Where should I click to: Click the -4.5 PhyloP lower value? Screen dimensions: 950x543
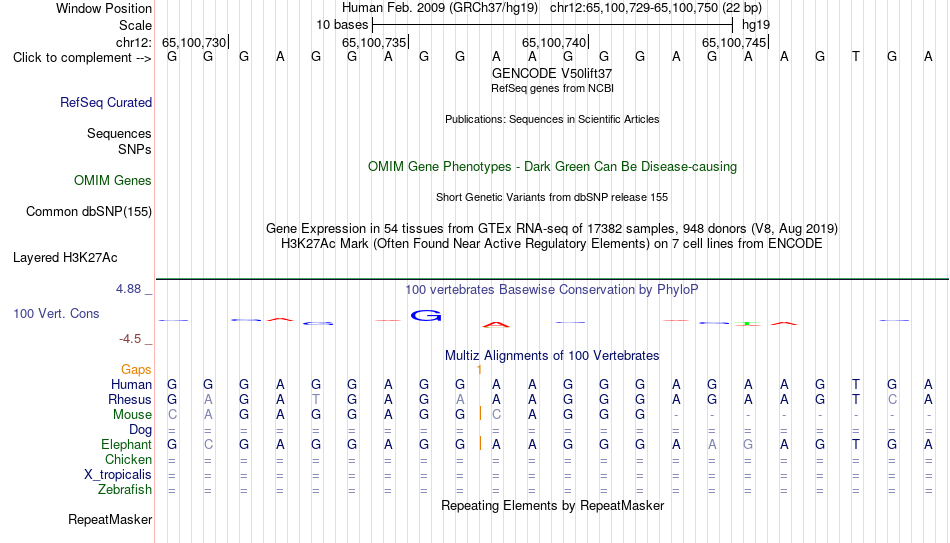130,339
